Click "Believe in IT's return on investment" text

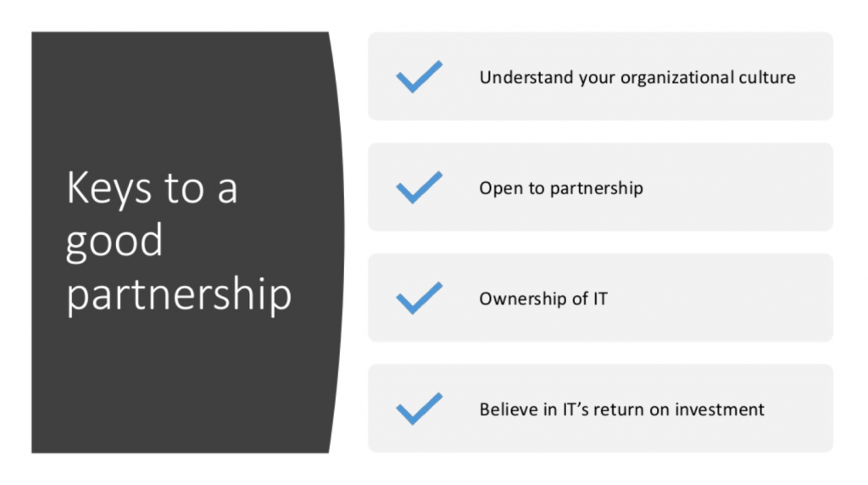tap(621, 410)
